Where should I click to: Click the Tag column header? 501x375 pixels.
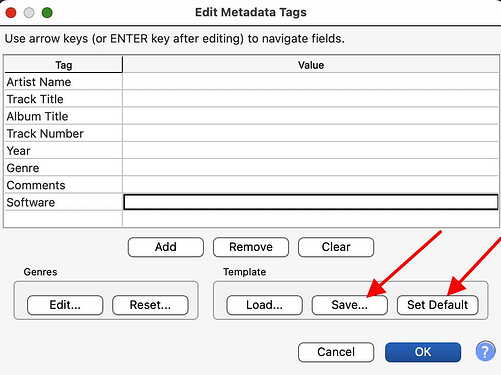[x=63, y=65]
